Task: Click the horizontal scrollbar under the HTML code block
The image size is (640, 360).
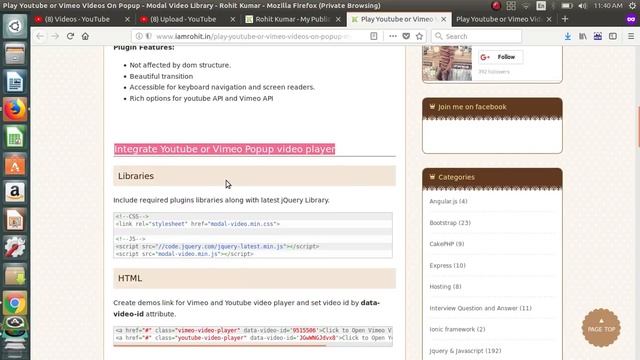Action: click(x=220, y=345)
